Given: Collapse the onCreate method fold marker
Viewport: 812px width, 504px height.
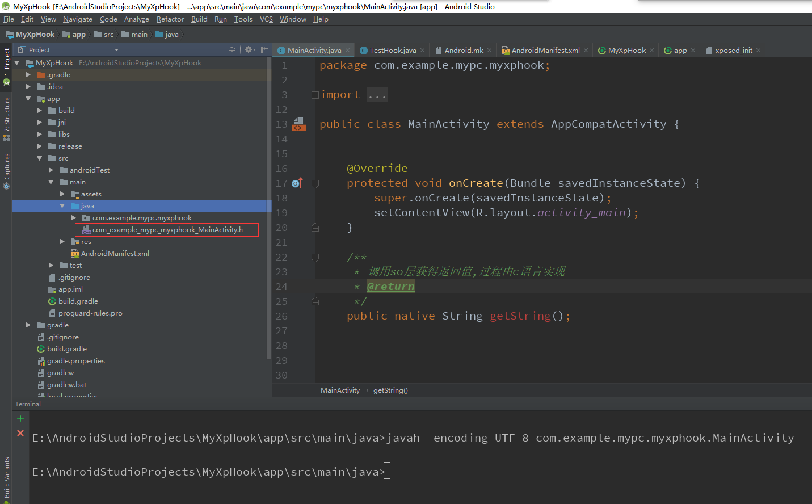Looking at the screenshot, I should pyautogui.click(x=315, y=183).
